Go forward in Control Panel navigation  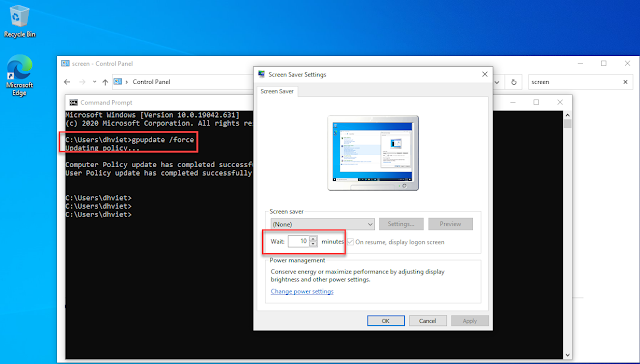coord(82,82)
